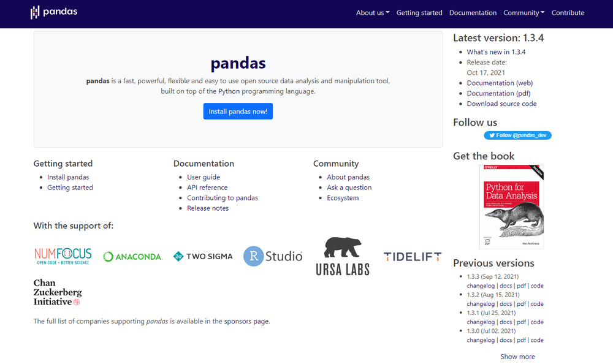
Task: Open the Ursa Labs bear logo
Action: coord(343,256)
